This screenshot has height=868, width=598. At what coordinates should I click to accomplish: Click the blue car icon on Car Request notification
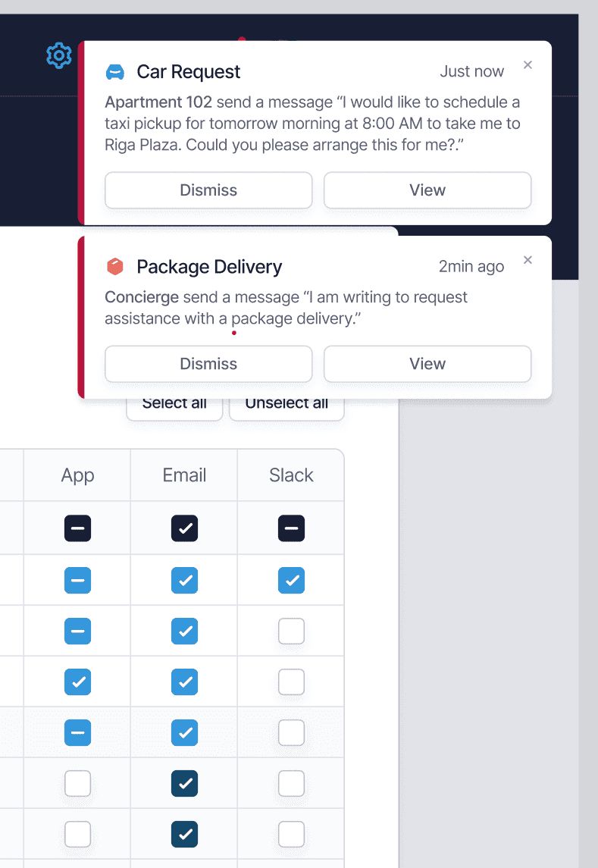click(115, 71)
